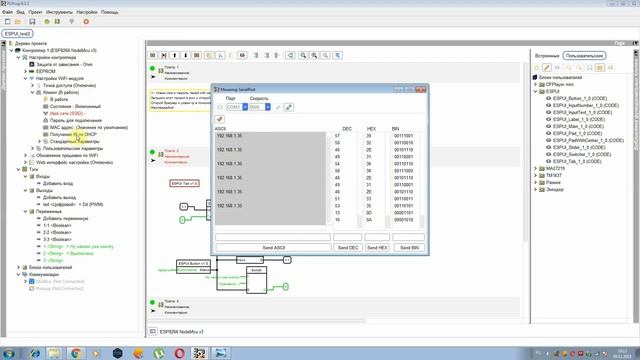Open the Вид menu
The width and height of the screenshot is (640, 360).
20,12
